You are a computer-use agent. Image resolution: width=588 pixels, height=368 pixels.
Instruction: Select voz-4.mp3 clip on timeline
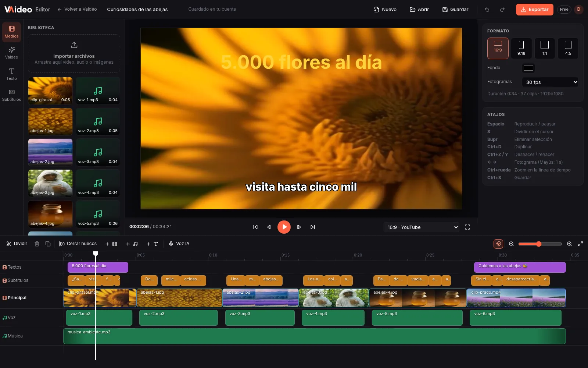pyautogui.click(x=333, y=318)
